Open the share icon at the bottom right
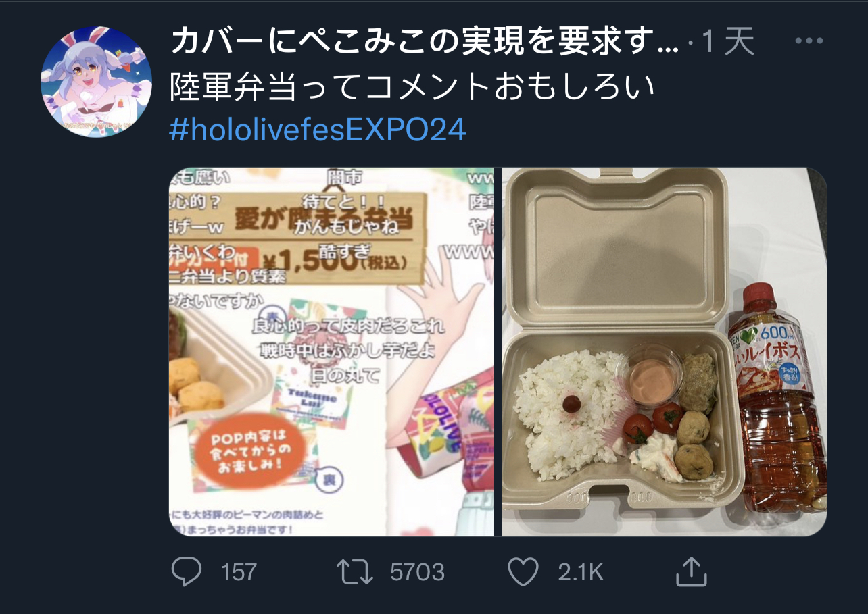868x614 pixels. pyautogui.click(x=691, y=571)
